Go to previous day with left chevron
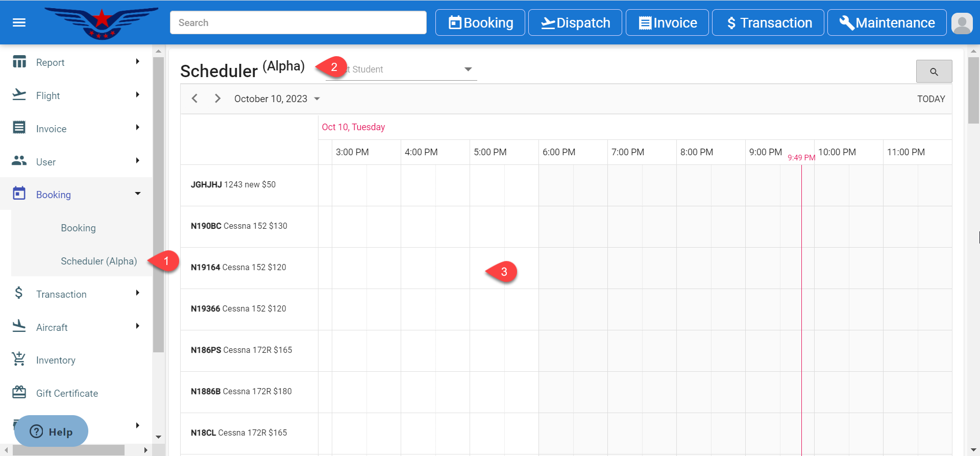Screen dimensions: 980x456 pos(194,99)
